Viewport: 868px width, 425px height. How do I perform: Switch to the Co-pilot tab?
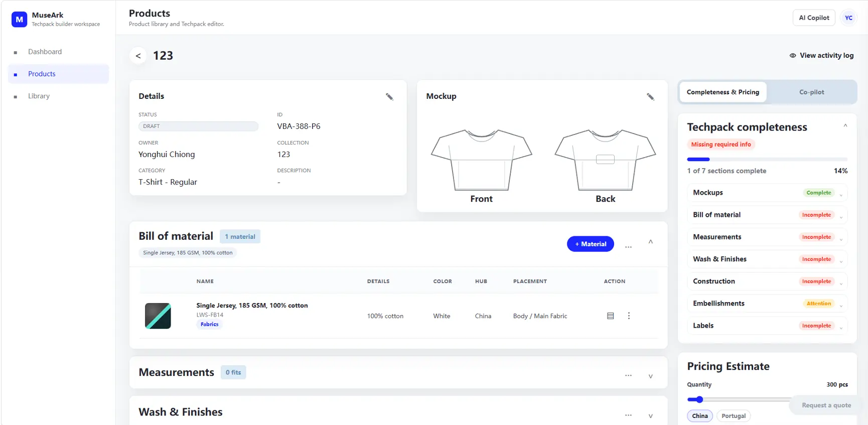tap(811, 92)
